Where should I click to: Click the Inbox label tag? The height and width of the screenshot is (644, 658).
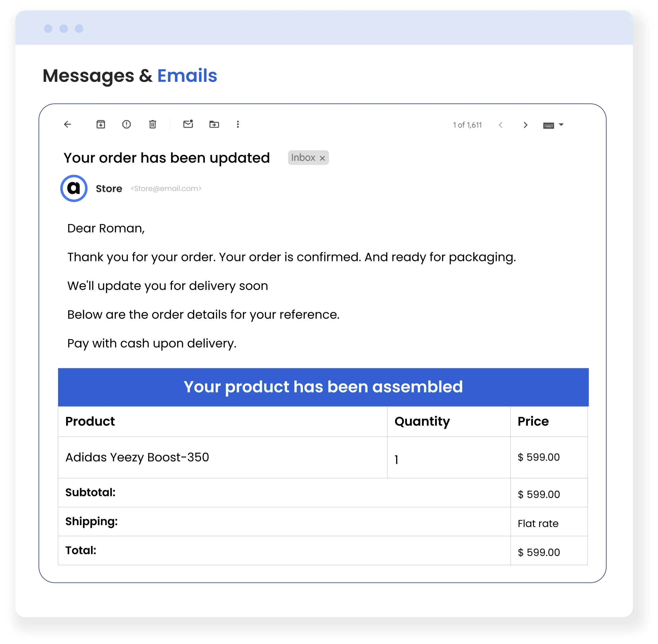pos(303,158)
